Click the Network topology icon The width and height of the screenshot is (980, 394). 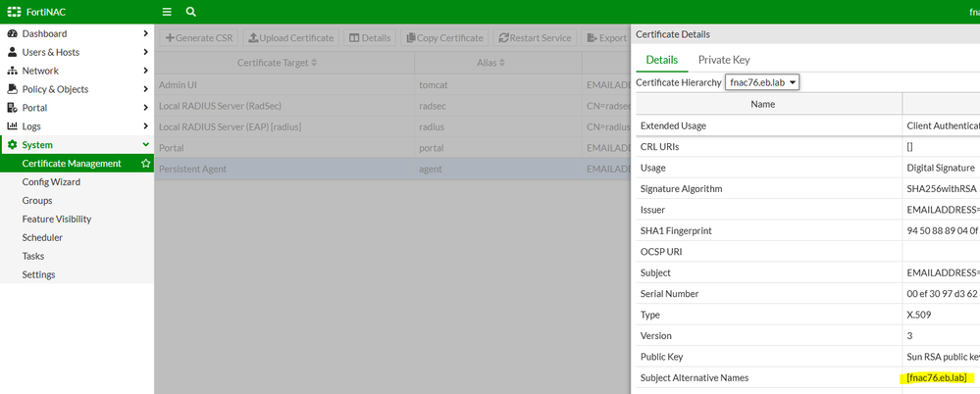12,71
